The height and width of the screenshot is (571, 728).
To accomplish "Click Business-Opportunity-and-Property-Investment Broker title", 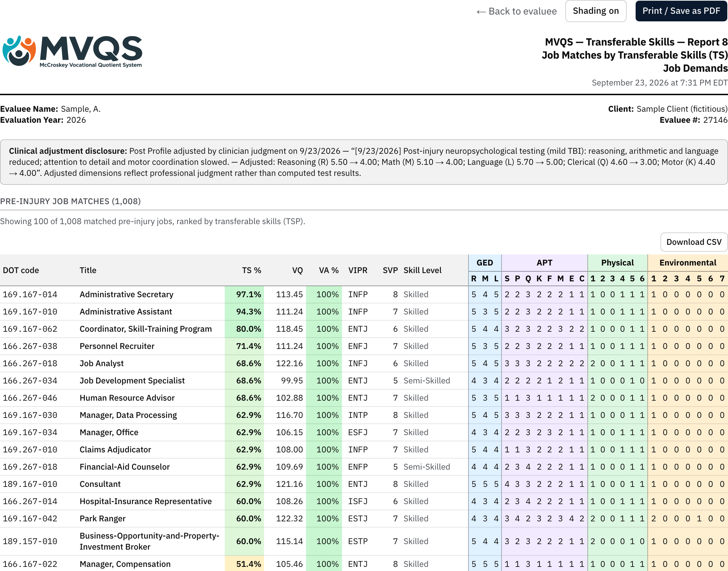I will (149, 541).
